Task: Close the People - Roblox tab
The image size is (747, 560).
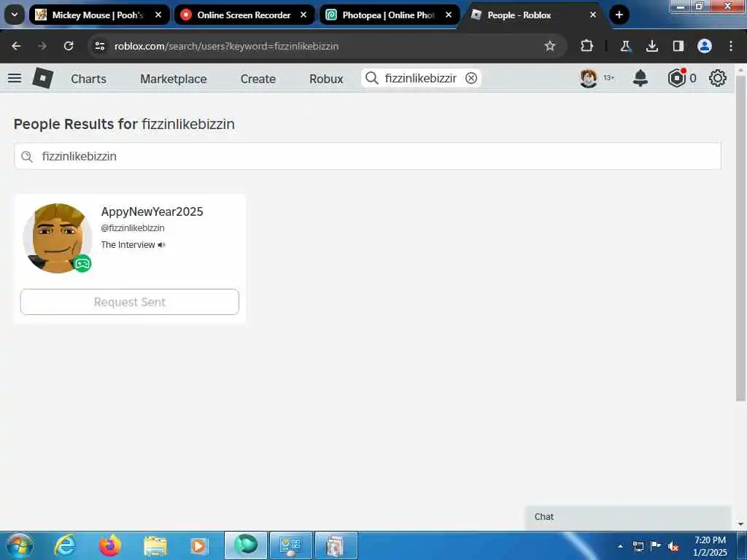Action: [x=593, y=15]
